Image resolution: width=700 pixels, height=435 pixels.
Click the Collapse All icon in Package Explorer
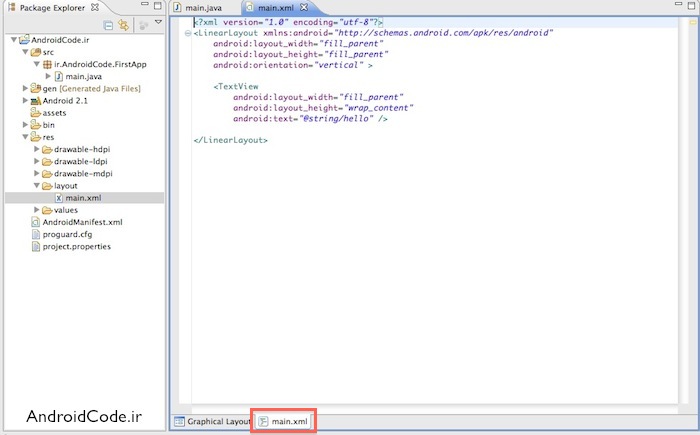click(108, 24)
